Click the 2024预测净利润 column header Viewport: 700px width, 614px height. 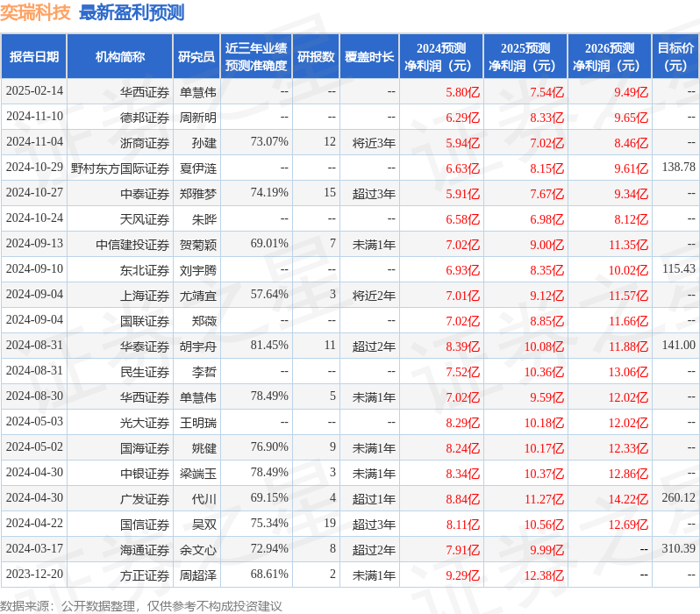tap(441, 57)
